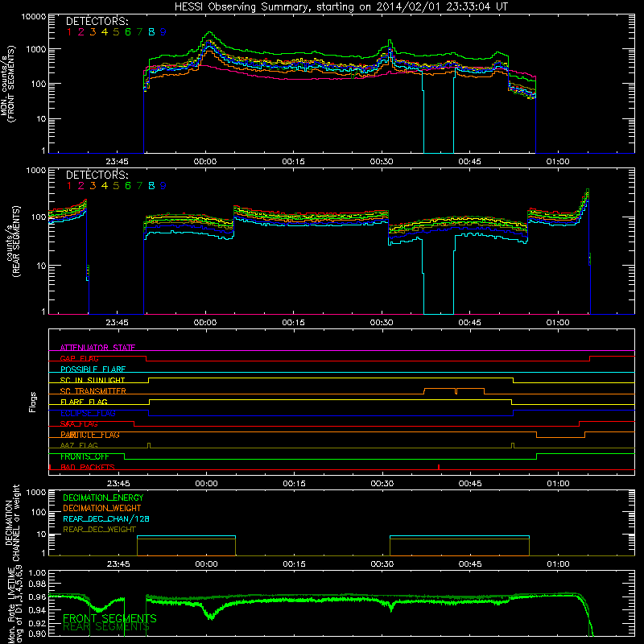Click detector 1 in the front segments legend

69,31
